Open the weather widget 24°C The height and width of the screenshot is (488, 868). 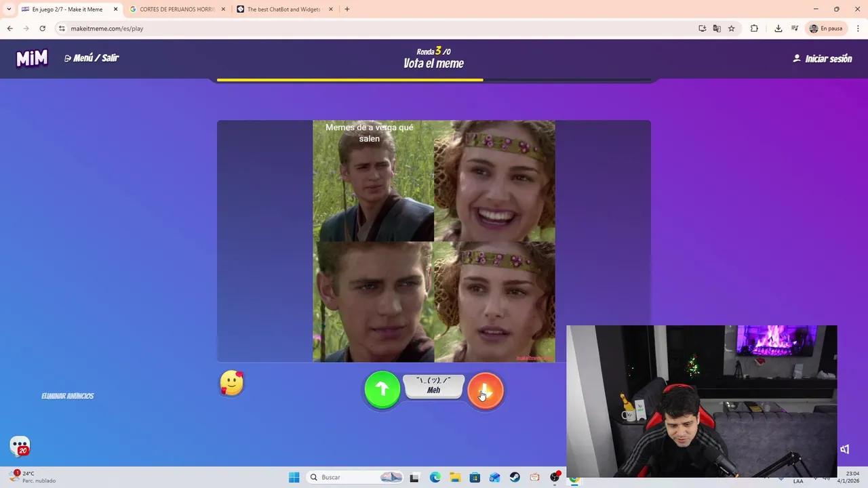(34, 476)
